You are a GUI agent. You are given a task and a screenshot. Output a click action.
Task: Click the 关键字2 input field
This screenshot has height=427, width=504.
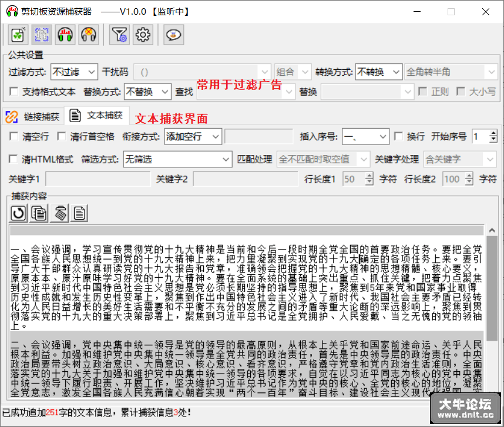246,179
